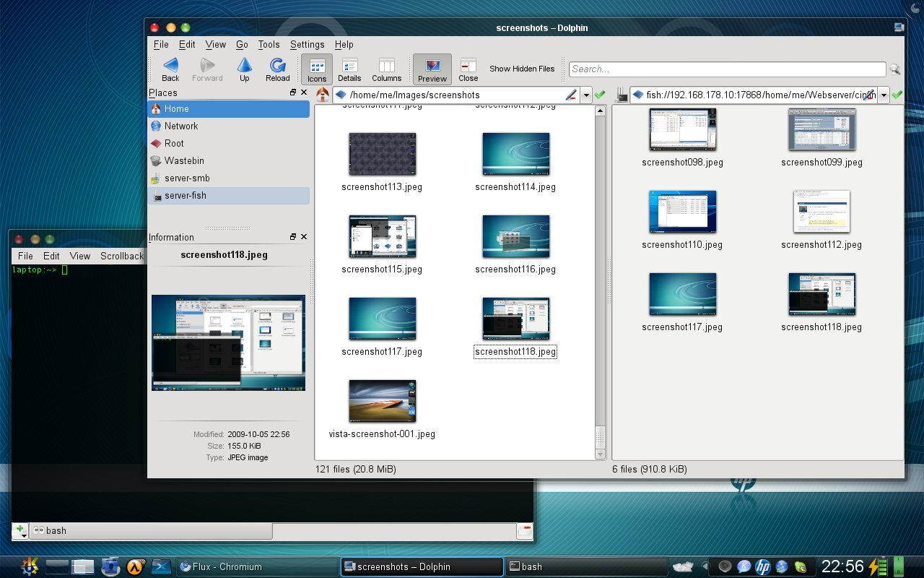This screenshot has height=578, width=924.
Task: Click the green check beside the fish location bar
Action: click(x=897, y=95)
